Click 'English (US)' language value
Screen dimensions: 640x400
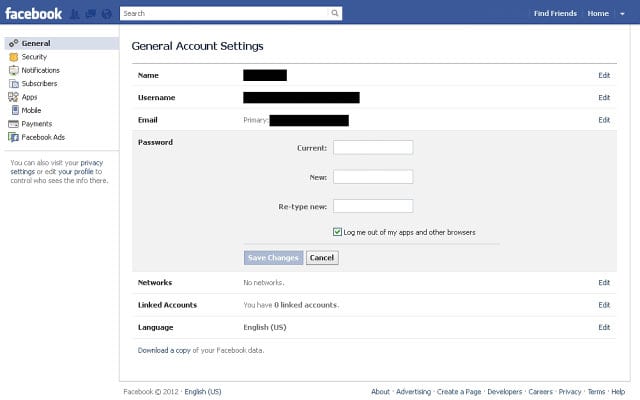coord(265,327)
